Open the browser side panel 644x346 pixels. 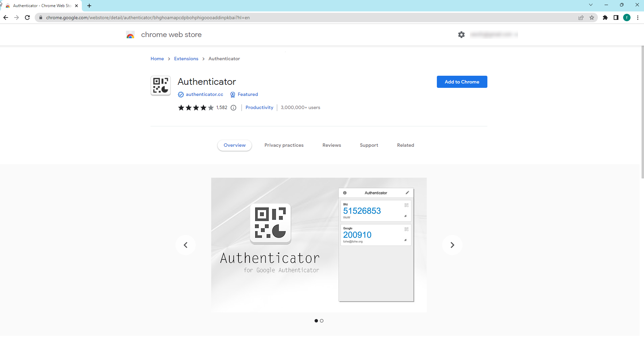point(616,18)
